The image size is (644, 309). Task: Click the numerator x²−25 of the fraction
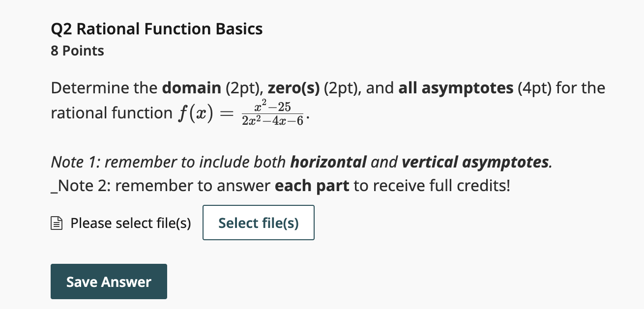271,105
